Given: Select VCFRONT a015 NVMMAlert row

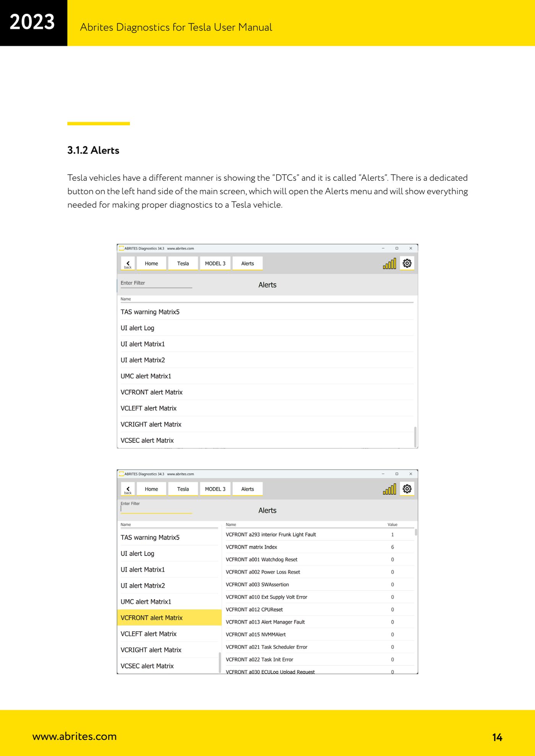Looking at the screenshot, I should coord(319,634).
